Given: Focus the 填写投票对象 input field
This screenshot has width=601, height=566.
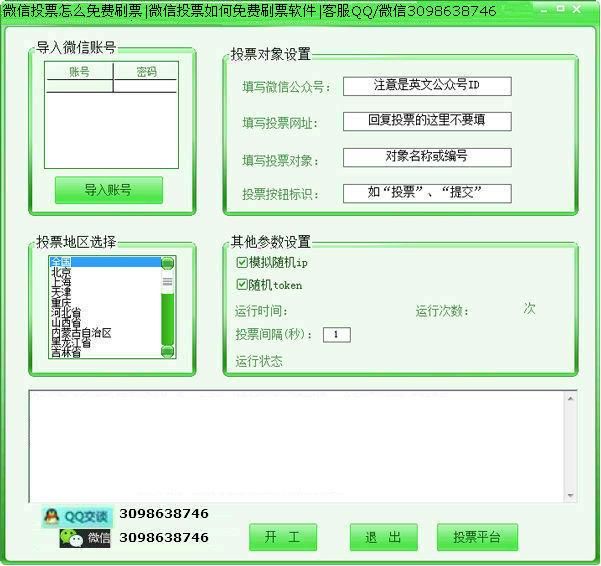Looking at the screenshot, I should (427, 157).
